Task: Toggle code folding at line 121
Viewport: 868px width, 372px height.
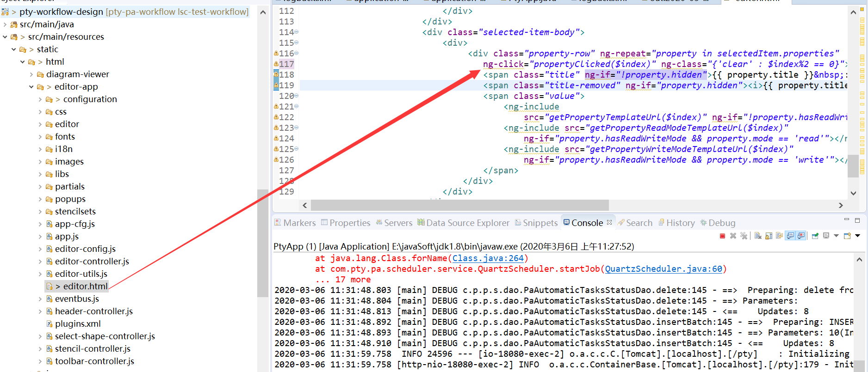Action: 297,107
